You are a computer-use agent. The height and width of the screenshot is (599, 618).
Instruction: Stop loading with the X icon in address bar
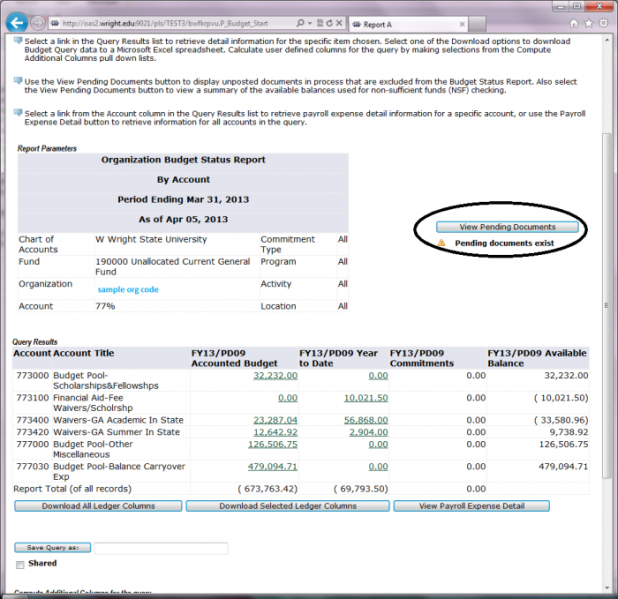pyautogui.click(x=339, y=23)
